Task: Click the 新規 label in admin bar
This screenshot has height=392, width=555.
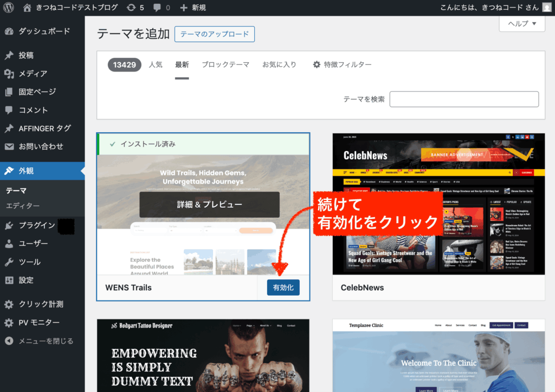Action: [198, 8]
